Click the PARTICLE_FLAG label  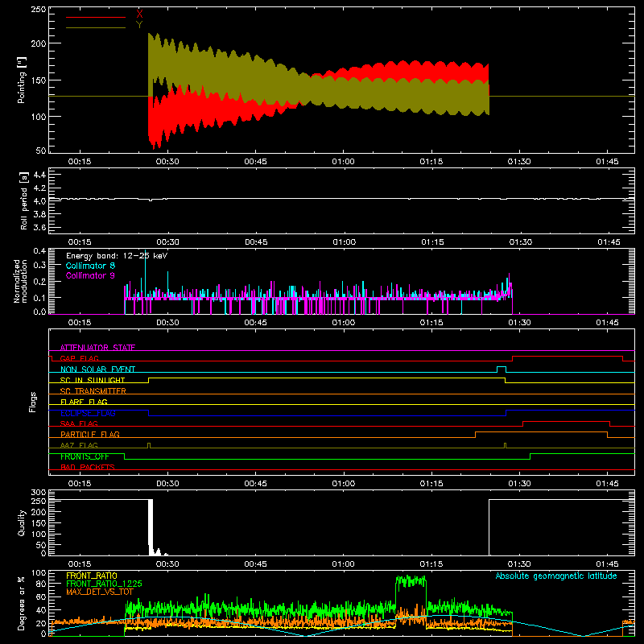click(90, 434)
